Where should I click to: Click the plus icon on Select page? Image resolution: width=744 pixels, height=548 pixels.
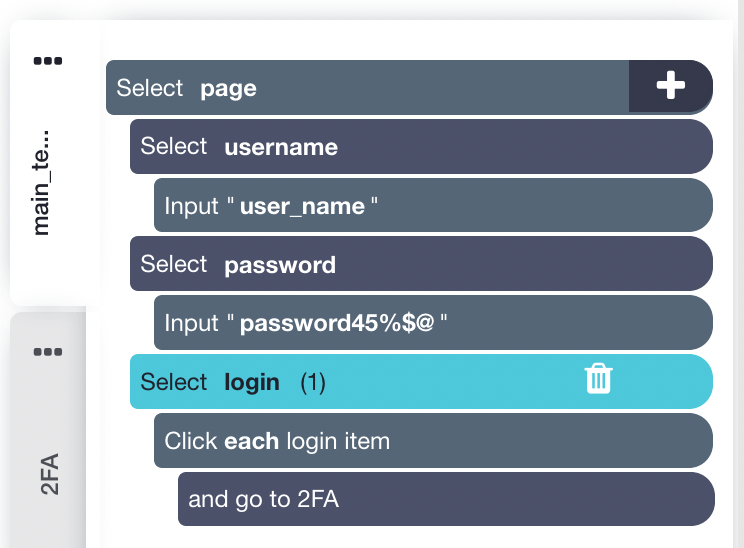click(669, 87)
